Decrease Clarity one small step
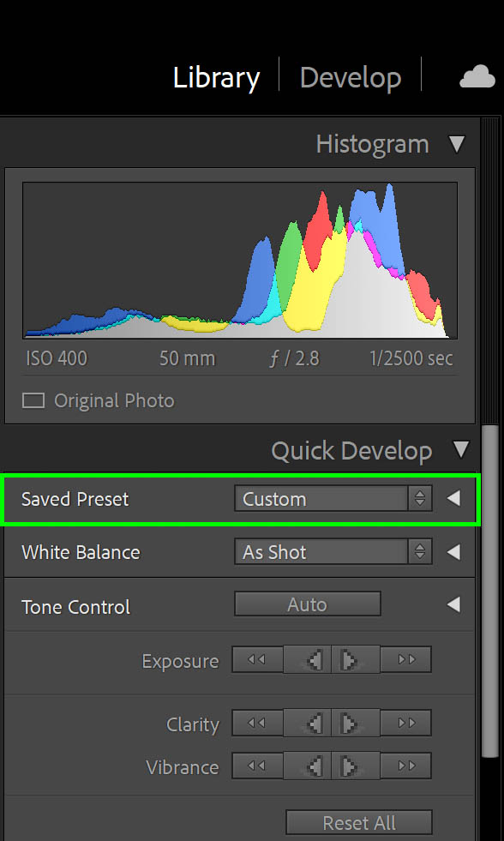 [307, 724]
